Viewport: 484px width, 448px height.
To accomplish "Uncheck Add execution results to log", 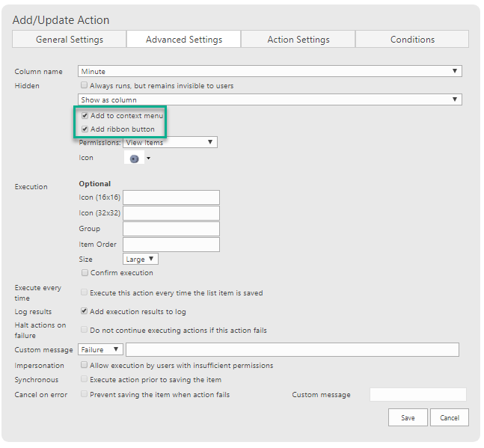I will [x=84, y=311].
